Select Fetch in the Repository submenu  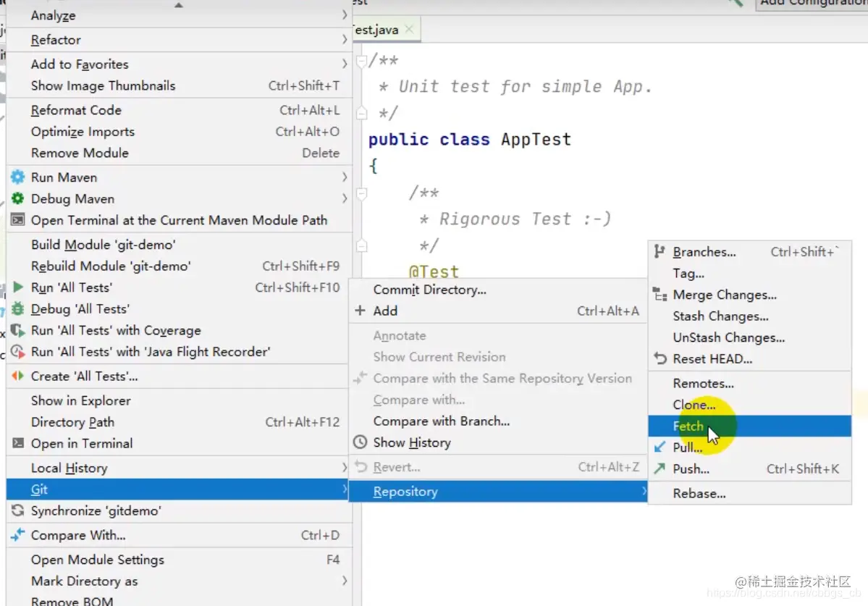point(749,426)
